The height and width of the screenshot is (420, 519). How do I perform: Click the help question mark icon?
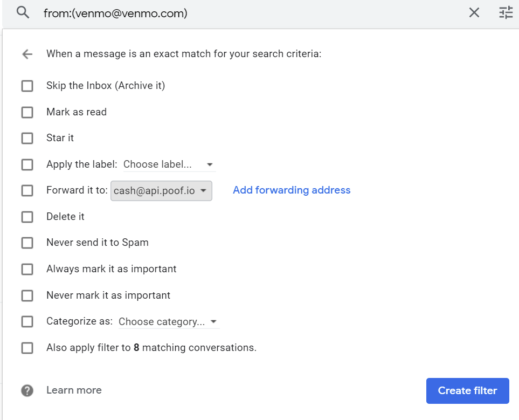pos(27,390)
